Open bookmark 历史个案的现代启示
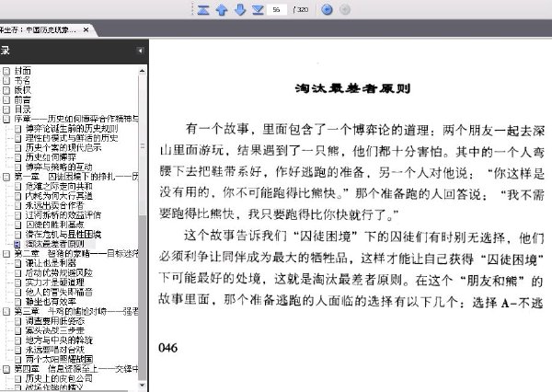552x392 pixels. [x=63, y=147]
